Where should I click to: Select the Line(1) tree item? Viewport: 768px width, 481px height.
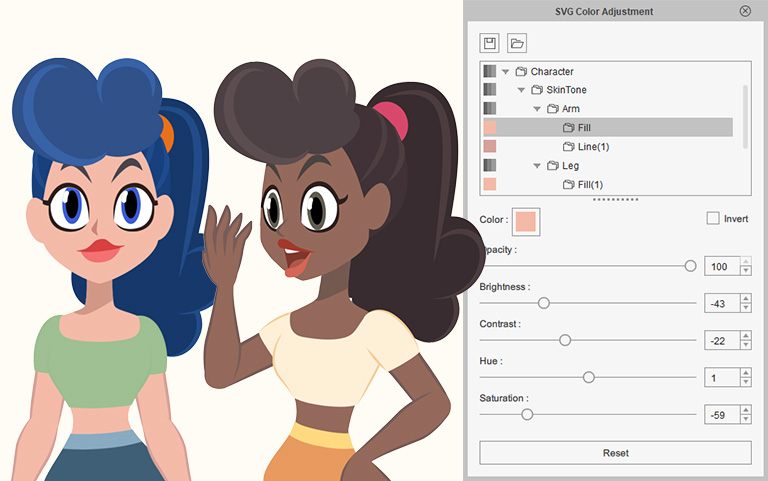[x=593, y=147]
